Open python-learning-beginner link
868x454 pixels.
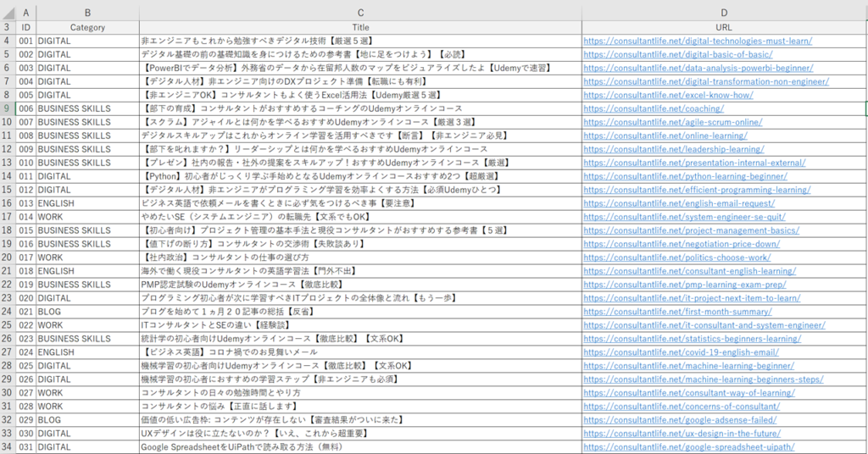(x=685, y=176)
